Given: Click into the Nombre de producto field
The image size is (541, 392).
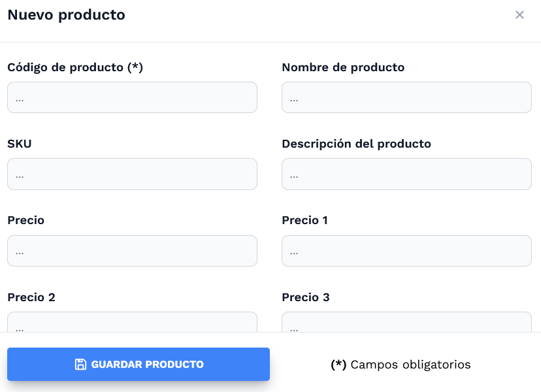Looking at the screenshot, I should click(x=406, y=97).
